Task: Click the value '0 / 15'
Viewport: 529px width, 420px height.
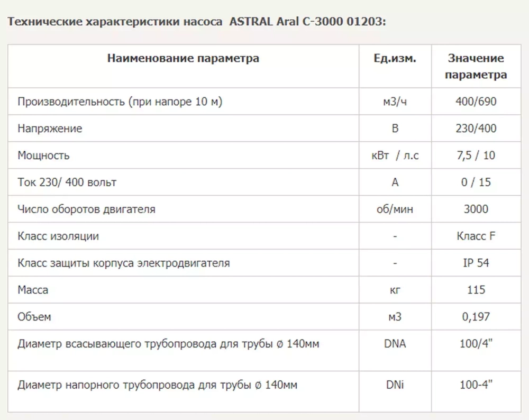Action: (x=476, y=182)
